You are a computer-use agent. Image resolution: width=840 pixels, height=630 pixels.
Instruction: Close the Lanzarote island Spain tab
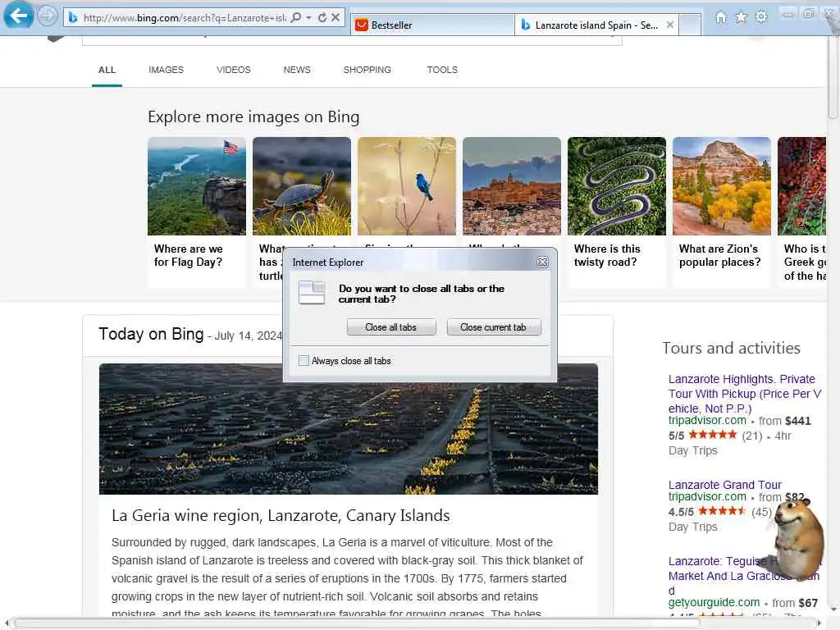pyautogui.click(x=669, y=25)
